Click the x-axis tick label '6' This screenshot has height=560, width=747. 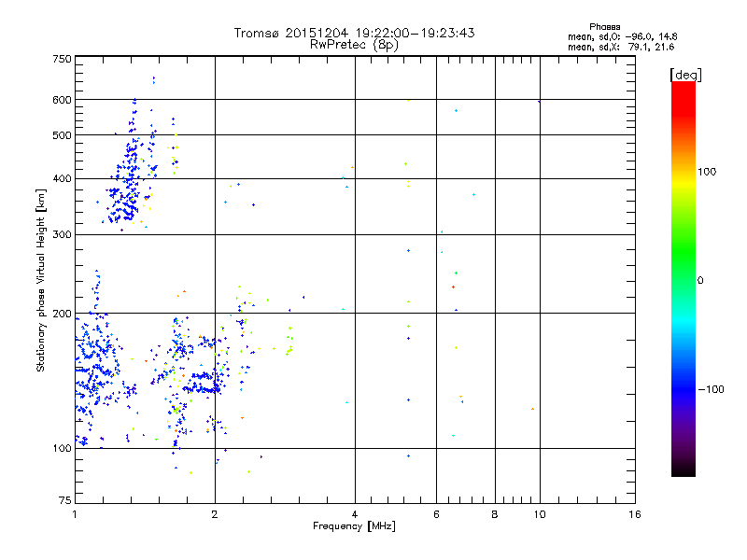pyautogui.click(x=436, y=514)
